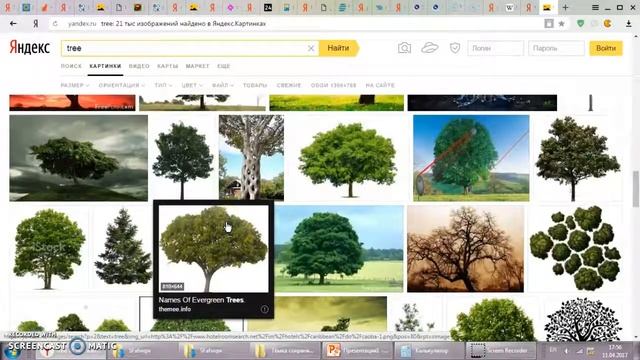Open the green Protect shield extension
The height and width of the screenshot is (360, 640).
tap(580, 24)
